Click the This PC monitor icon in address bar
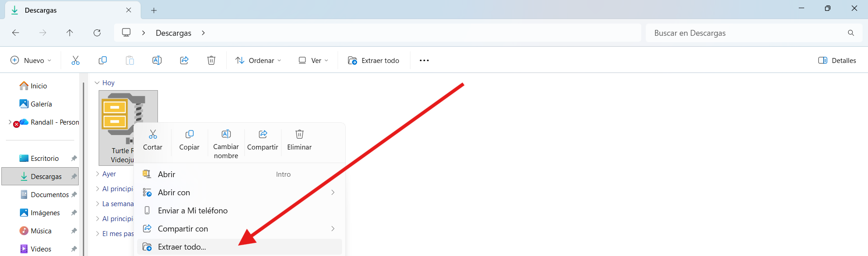868x256 pixels. [x=126, y=33]
